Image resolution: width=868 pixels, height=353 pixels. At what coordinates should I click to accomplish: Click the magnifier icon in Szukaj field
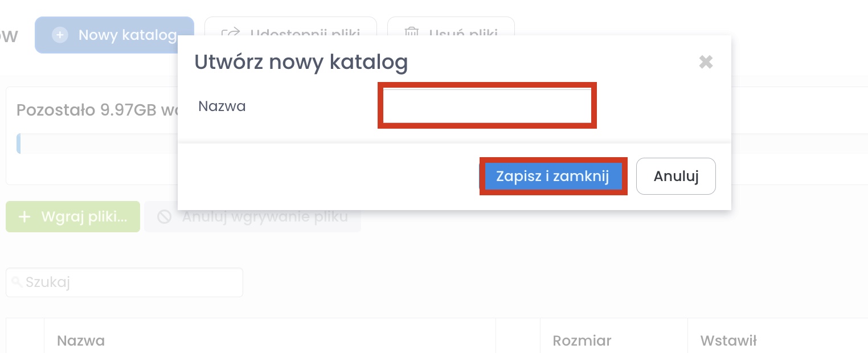point(17,282)
